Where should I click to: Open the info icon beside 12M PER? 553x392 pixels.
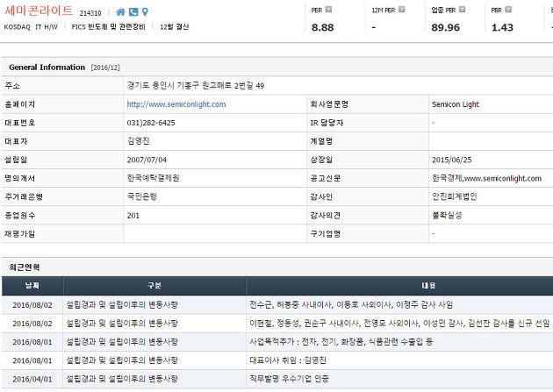pos(402,10)
